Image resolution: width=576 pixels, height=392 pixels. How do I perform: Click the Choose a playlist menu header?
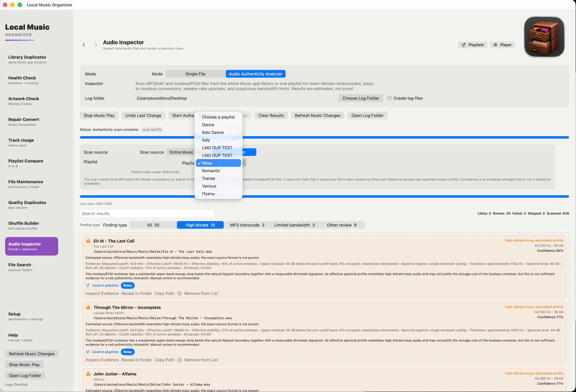(x=218, y=117)
